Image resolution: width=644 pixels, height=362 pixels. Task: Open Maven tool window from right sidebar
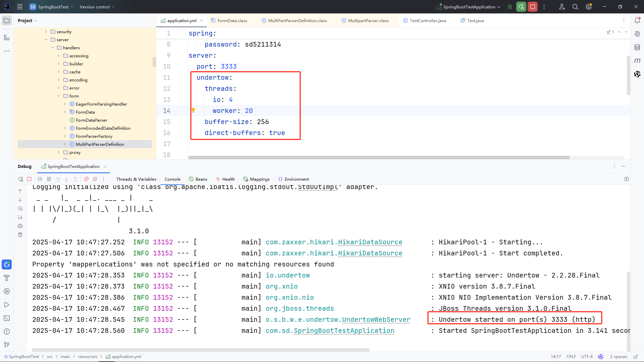point(637,61)
